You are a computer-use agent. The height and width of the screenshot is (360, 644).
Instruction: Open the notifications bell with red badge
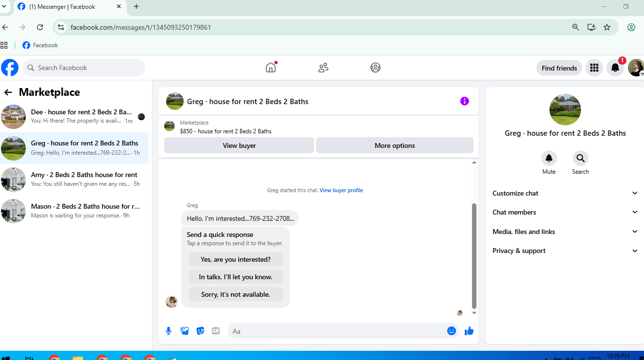[615, 68]
